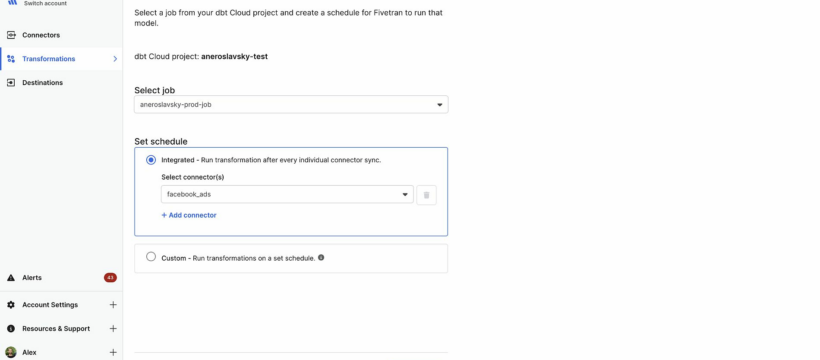Click Switch account link
Viewport: 820px width, 360px height.
pyautogui.click(x=45, y=3)
